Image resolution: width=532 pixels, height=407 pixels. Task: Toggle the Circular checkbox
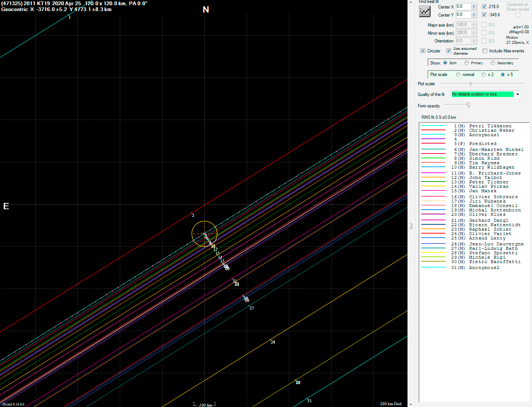[x=423, y=51]
